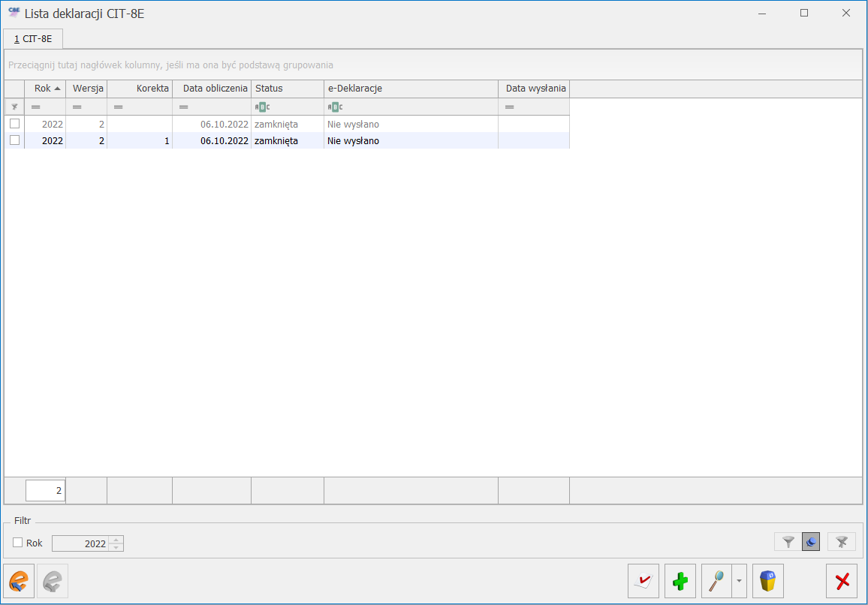
Task: Click first row's date 06.10.2022
Action: coord(212,124)
